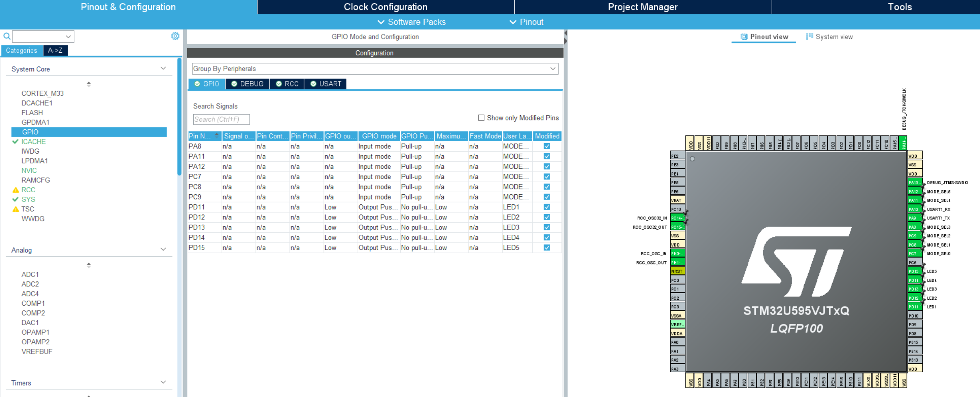Click the search magnifier icon
Screen dimensions: 980x397
coord(7,36)
